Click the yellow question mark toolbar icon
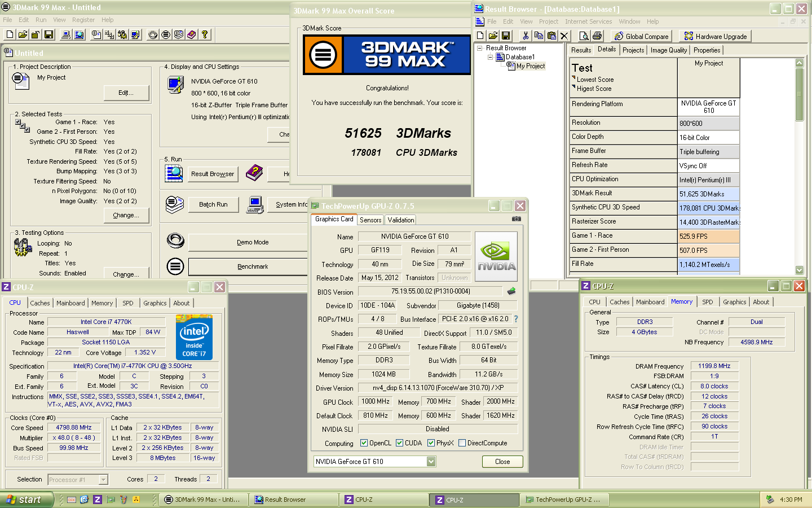 [205, 35]
